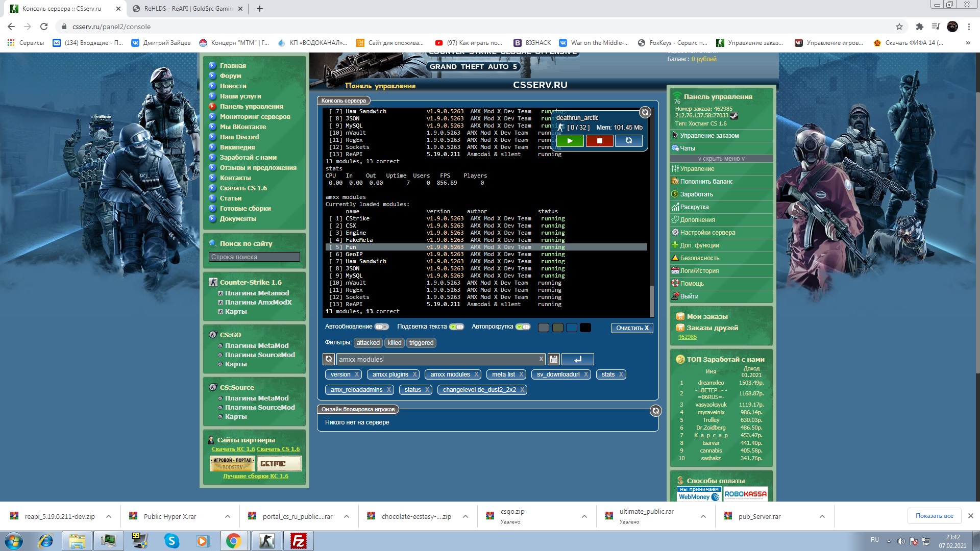Open the Counter-Strike icon in the taskbar
The image size is (980, 551).
point(266,541)
